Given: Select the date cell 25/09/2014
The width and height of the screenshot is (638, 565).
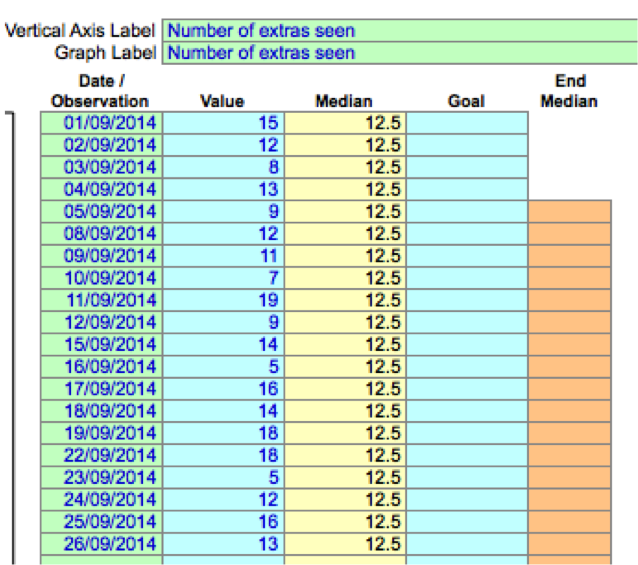Looking at the screenshot, I should point(102,522).
